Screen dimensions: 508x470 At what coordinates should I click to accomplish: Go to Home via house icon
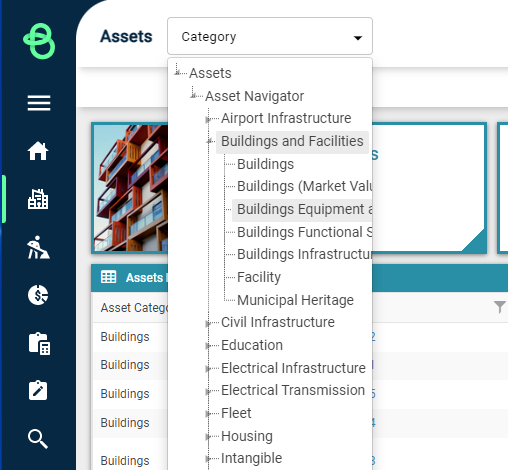38,151
